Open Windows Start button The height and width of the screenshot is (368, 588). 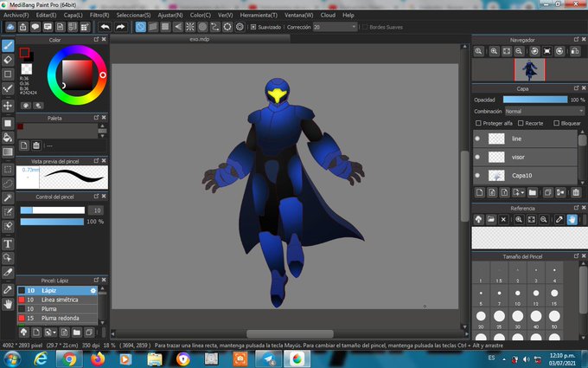click(12, 358)
